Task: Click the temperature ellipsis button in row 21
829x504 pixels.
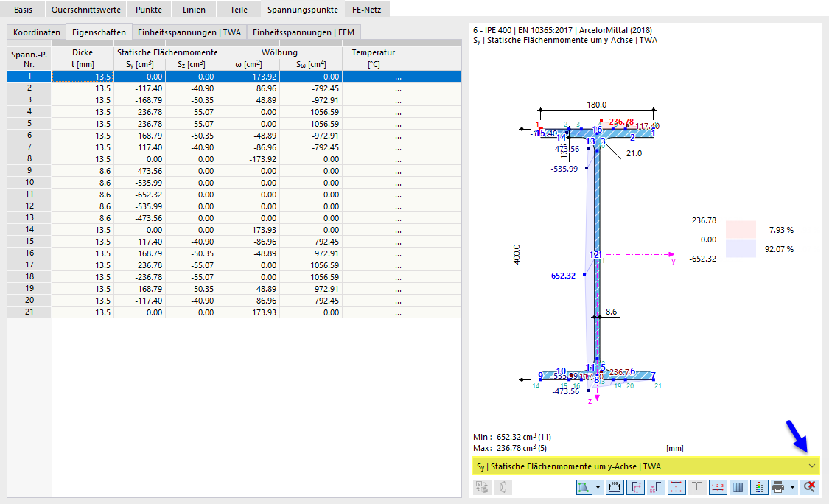Action: (398, 312)
